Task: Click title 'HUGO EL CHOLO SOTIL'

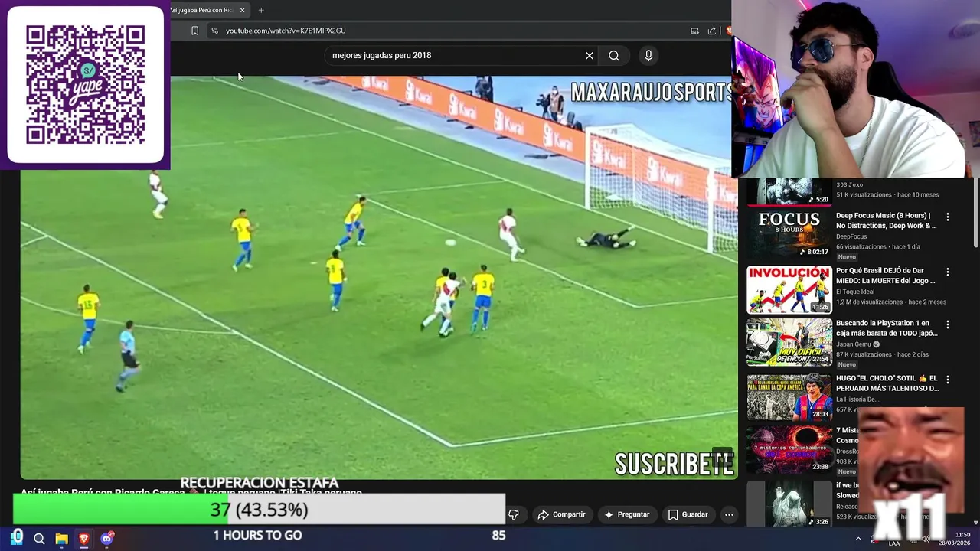Action: click(x=887, y=383)
